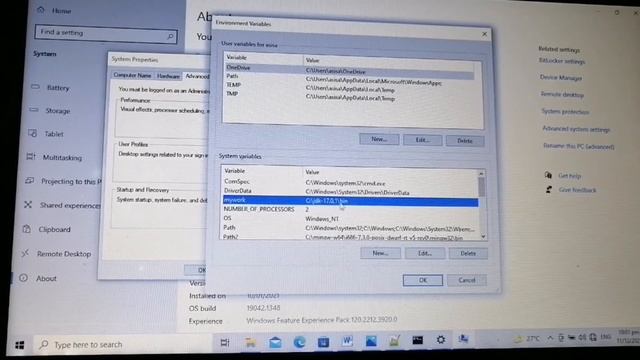The image size is (640, 360).
Task: Select the TMP user variable row
Action: pos(349,96)
